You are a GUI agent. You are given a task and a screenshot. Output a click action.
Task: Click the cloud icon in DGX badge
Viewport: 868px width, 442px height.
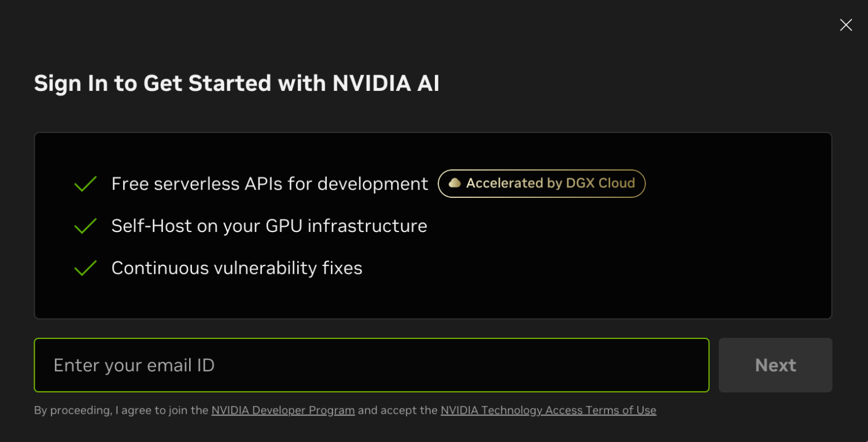455,183
